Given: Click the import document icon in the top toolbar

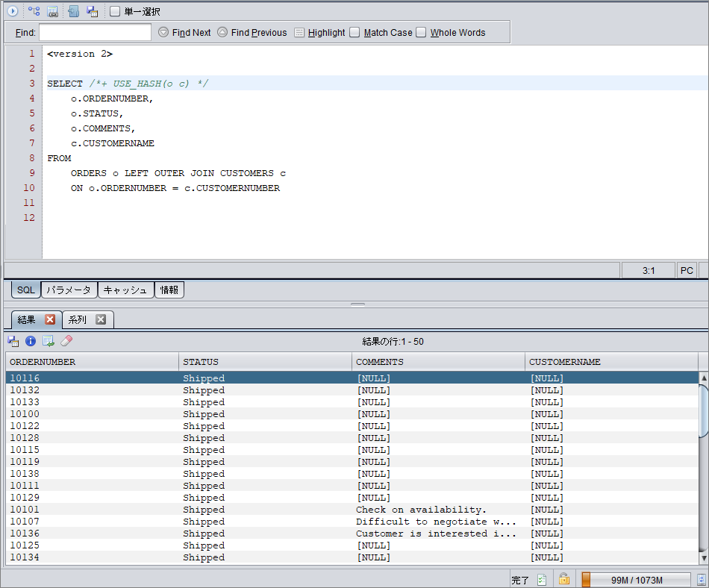Looking at the screenshot, I should 73,11.
